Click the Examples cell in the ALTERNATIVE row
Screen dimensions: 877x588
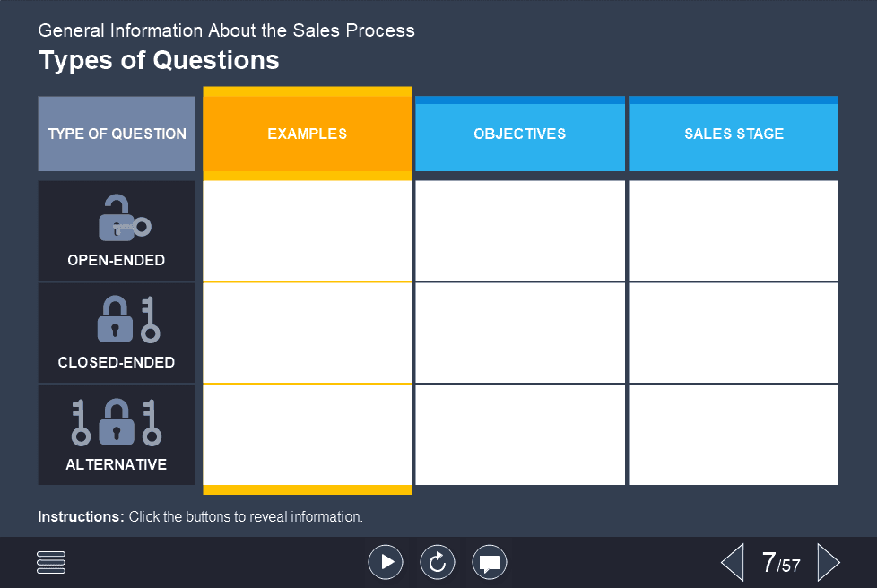coord(307,435)
